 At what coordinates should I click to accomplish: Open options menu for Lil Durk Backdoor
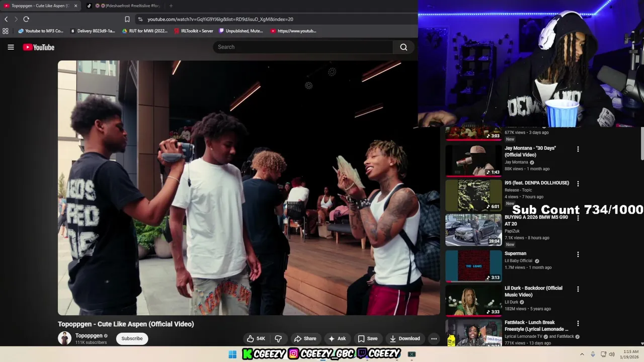click(x=578, y=289)
